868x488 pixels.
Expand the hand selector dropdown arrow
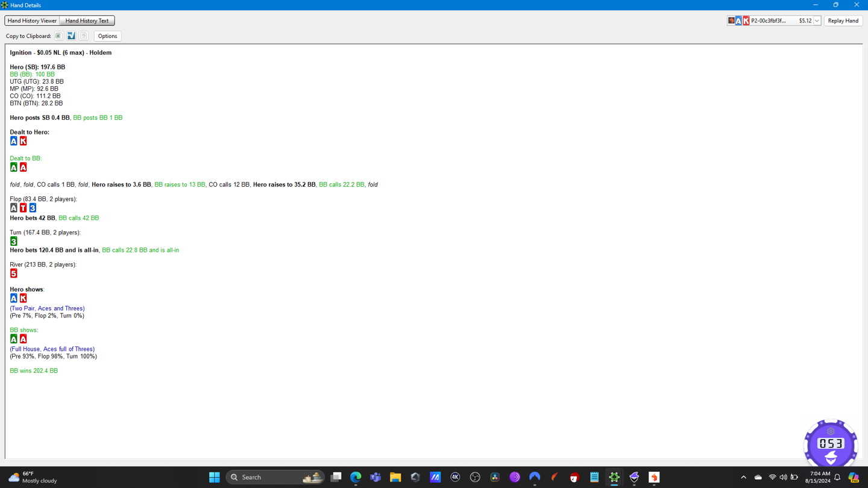(x=817, y=21)
